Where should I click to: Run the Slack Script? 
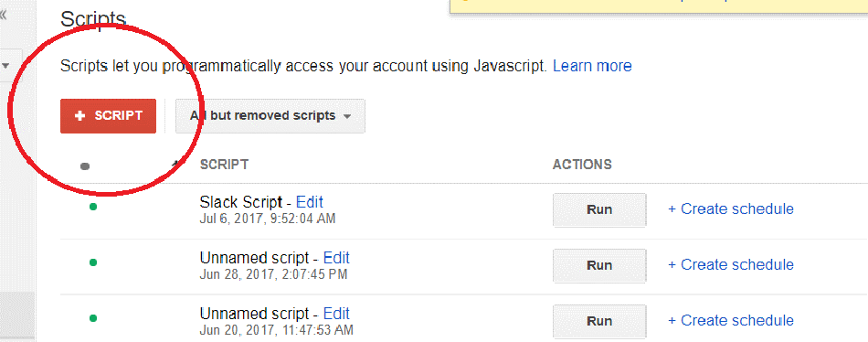pyautogui.click(x=599, y=209)
